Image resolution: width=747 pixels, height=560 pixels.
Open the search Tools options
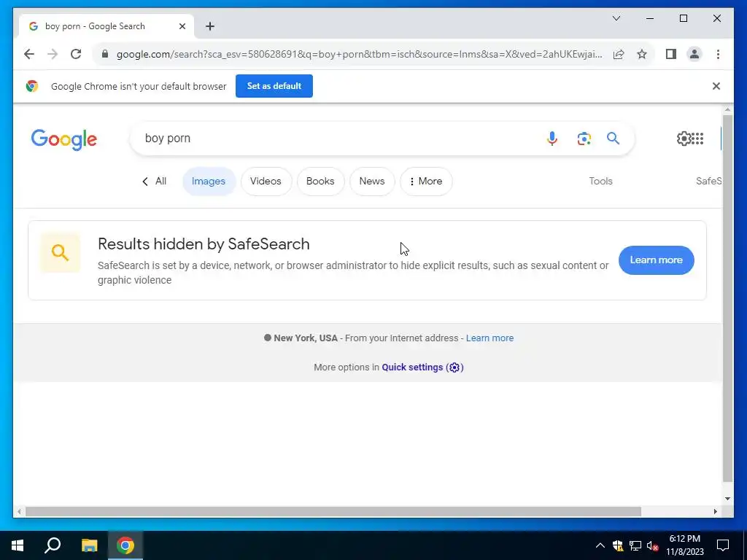pyautogui.click(x=600, y=182)
